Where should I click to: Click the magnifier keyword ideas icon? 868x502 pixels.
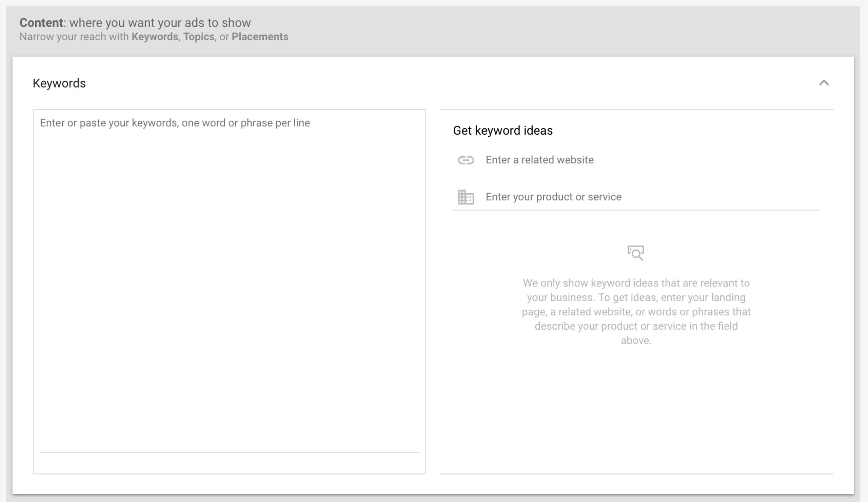tap(635, 253)
